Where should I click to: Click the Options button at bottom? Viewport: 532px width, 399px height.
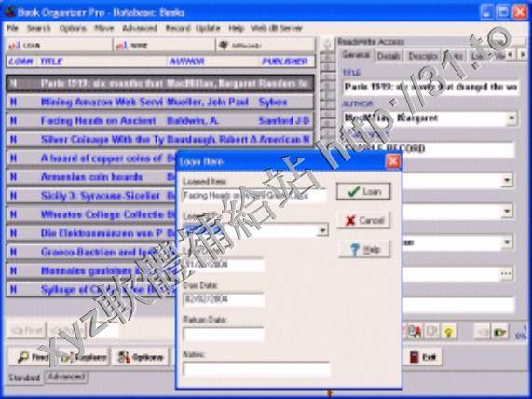140,356
